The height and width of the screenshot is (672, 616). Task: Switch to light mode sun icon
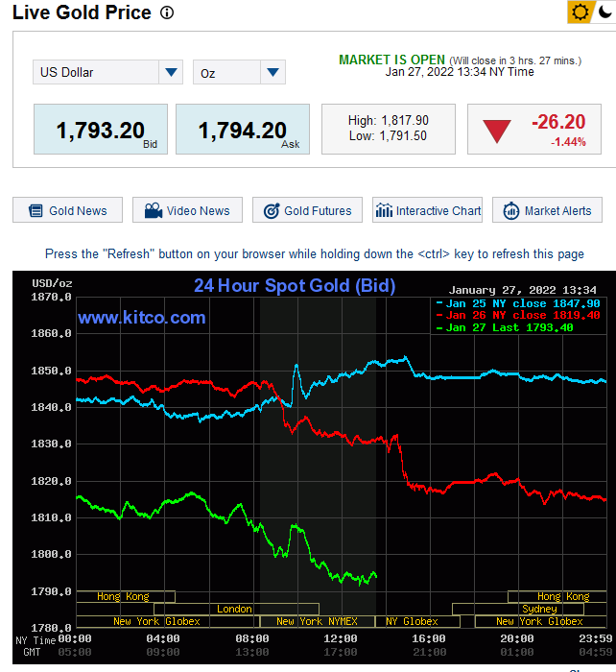click(580, 12)
